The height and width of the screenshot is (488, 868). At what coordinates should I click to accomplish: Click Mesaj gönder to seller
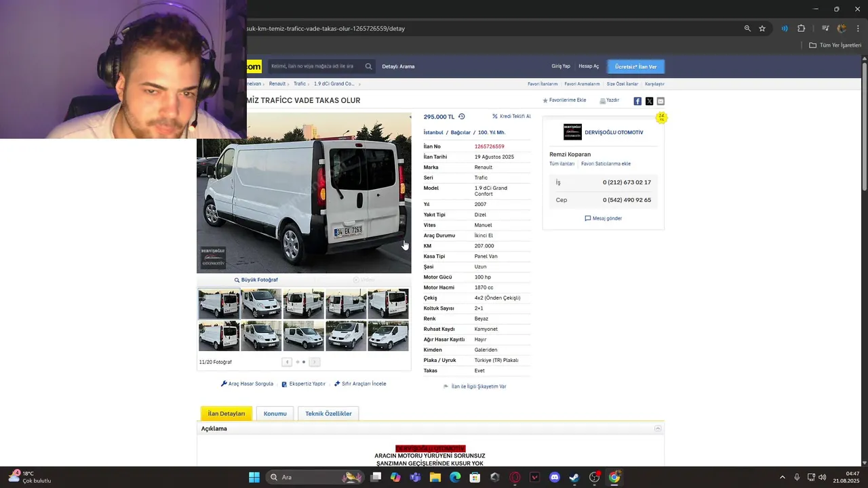click(x=604, y=218)
